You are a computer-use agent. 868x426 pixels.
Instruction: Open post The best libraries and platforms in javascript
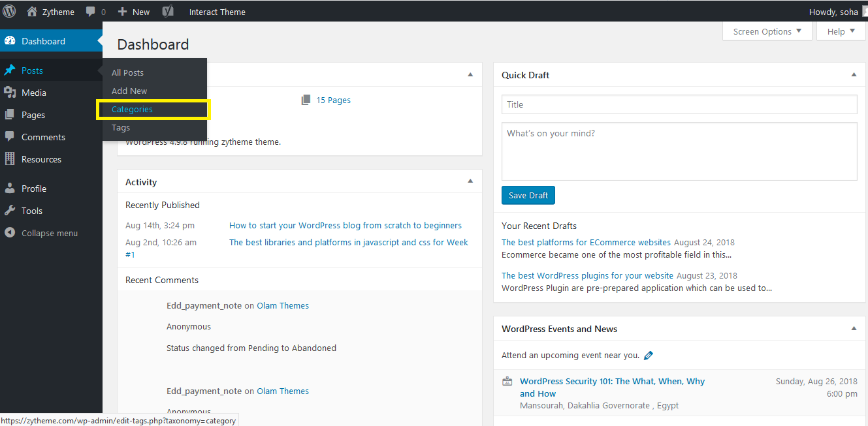click(x=349, y=242)
